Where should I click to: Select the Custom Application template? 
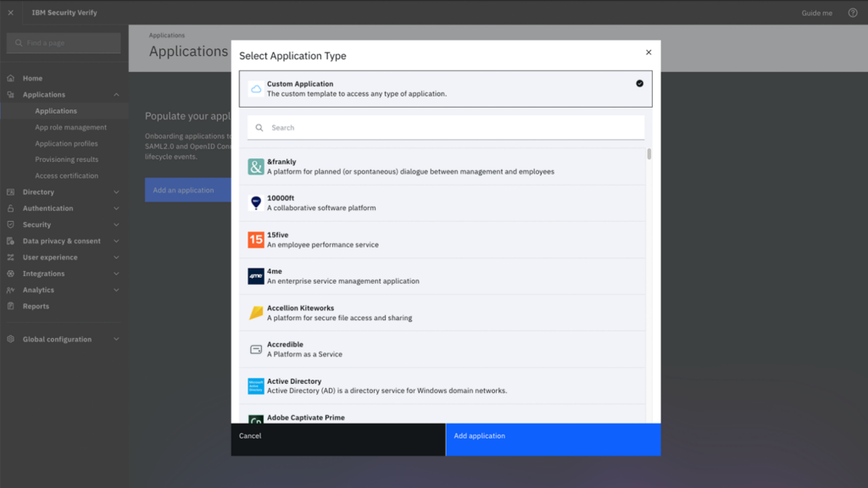pos(424,88)
